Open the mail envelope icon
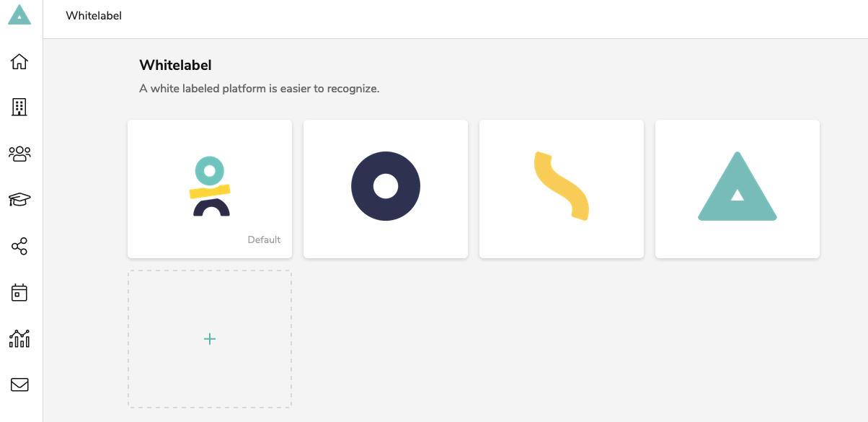868x422 pixels. (x=19, y=384)
